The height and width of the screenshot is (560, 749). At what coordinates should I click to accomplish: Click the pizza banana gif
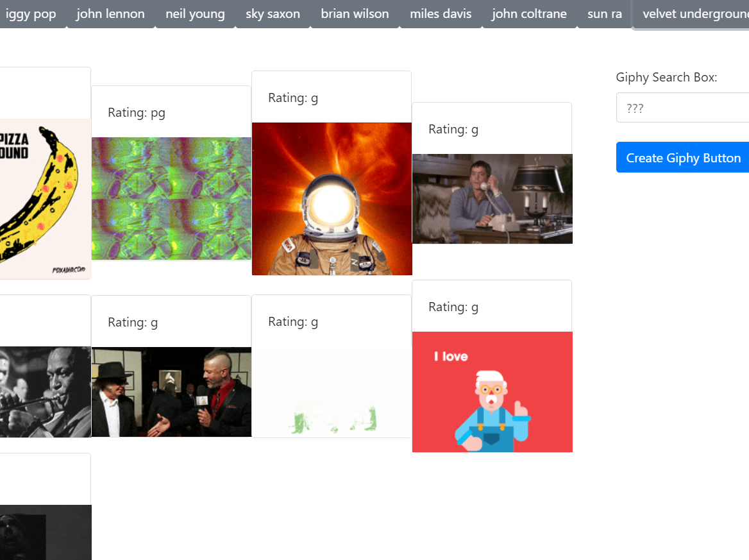coord(46,199)
